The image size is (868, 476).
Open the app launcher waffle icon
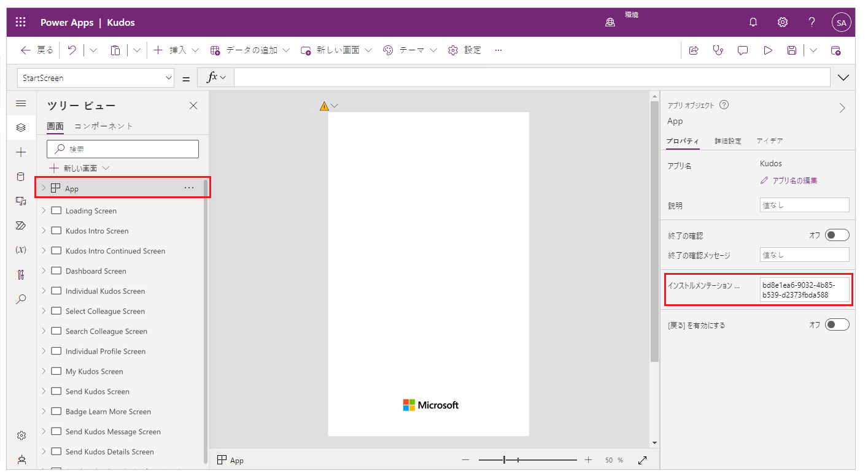(20, 22)
